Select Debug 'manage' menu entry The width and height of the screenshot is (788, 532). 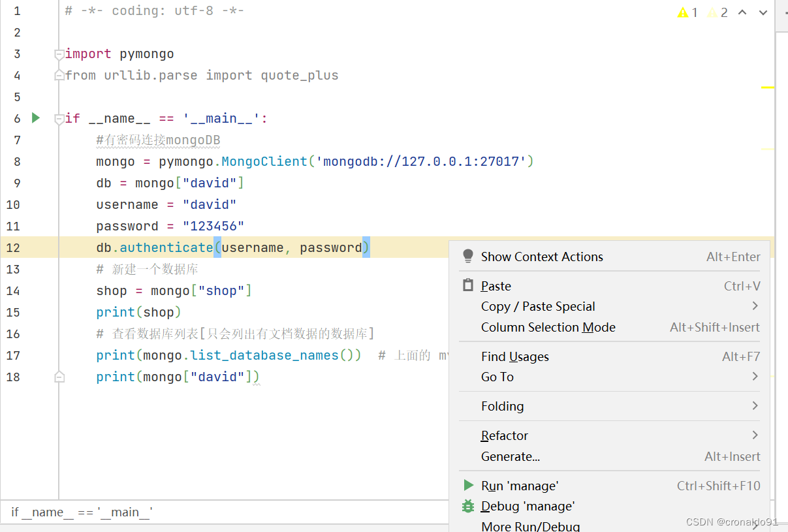[610, 506]
